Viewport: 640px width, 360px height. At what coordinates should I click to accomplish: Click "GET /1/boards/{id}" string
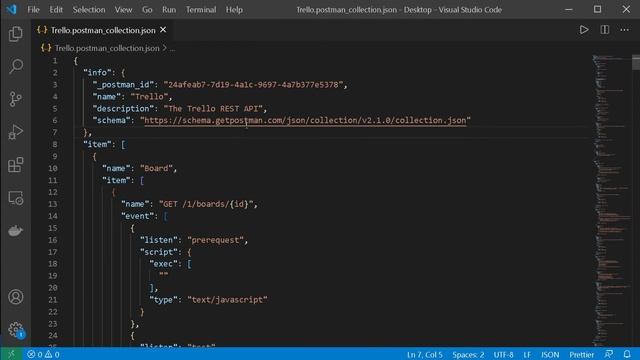(206, 204)
